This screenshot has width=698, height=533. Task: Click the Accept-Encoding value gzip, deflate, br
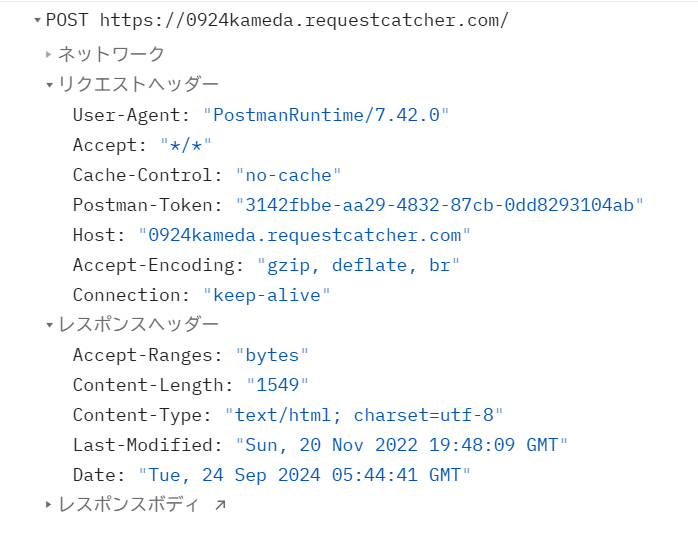pyautogui.click(x=358, y=265)
